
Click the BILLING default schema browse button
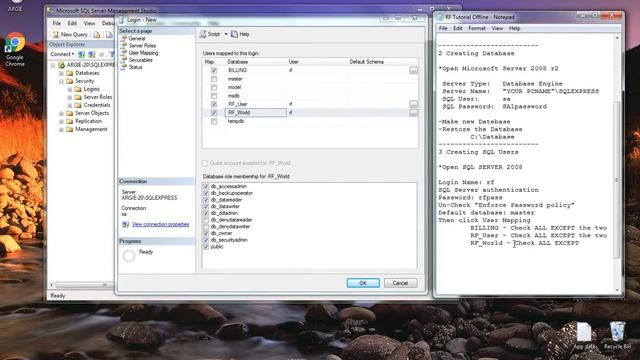pos(413,70)
